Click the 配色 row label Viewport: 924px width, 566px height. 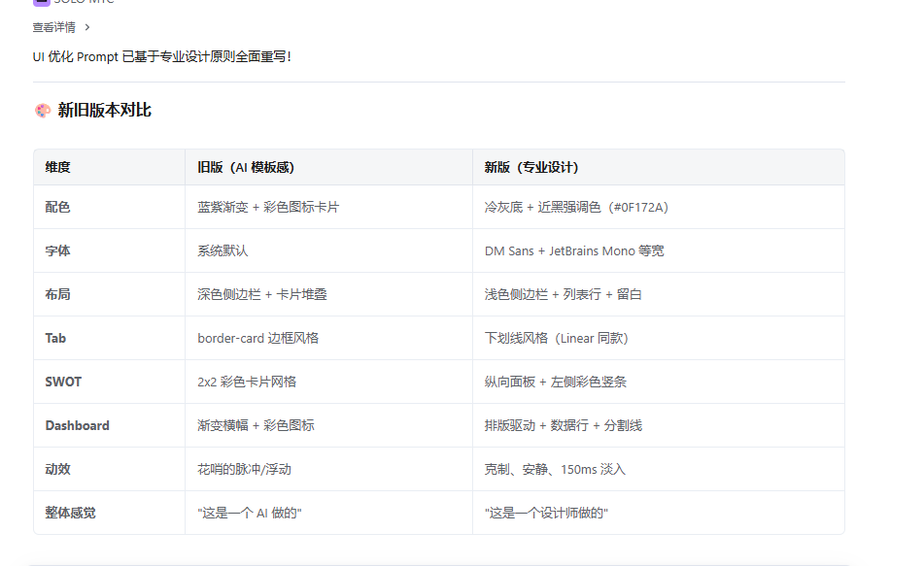click(x=57, y=207)
